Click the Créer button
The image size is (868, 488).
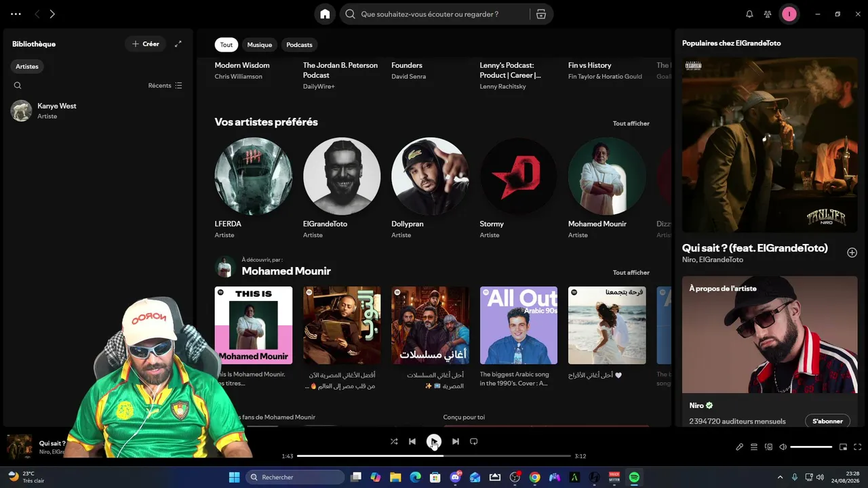[146, 44]
